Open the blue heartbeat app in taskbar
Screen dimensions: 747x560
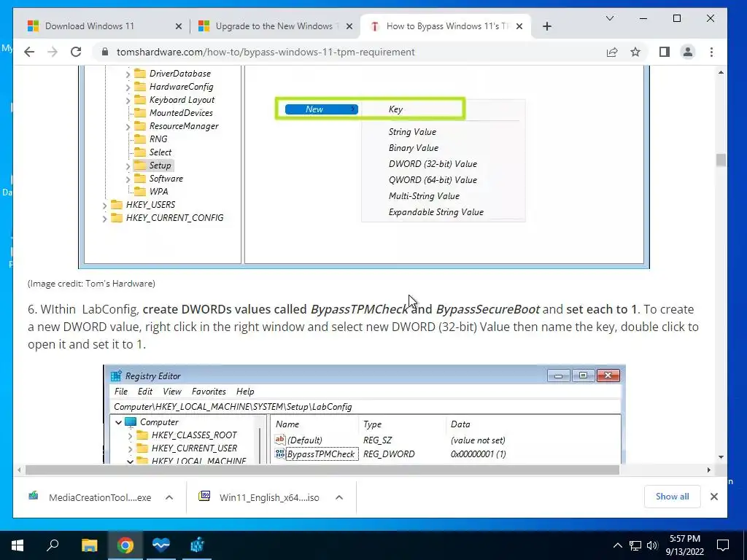point(161,545)
